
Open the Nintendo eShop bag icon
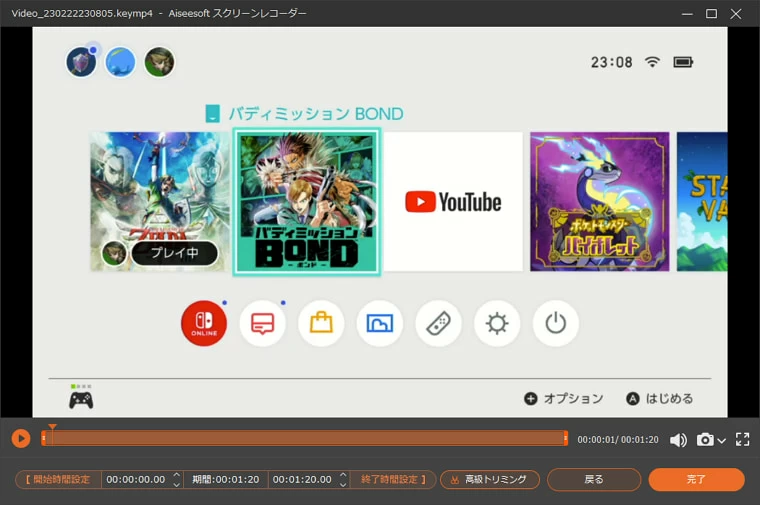pos(321,323)
